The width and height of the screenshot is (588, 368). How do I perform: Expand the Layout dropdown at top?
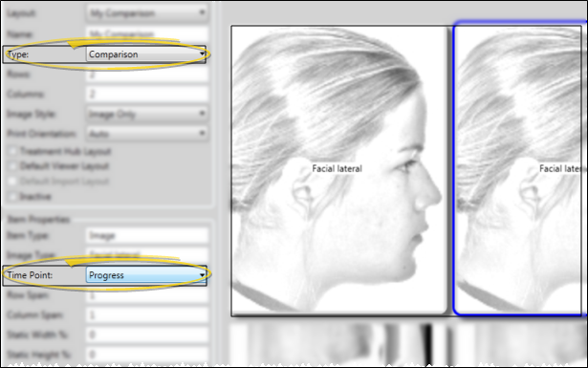point(147,13)
